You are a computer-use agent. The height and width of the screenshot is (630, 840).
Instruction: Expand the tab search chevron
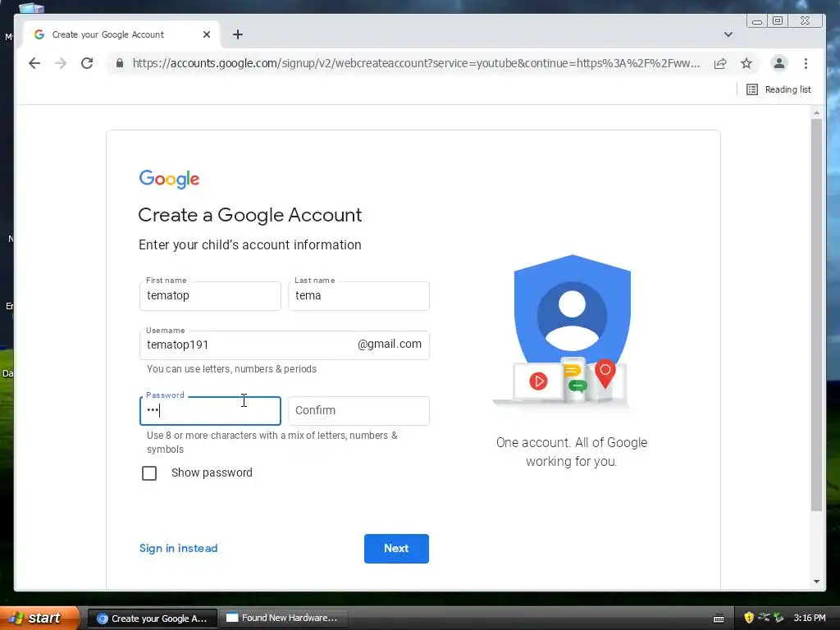728,34
